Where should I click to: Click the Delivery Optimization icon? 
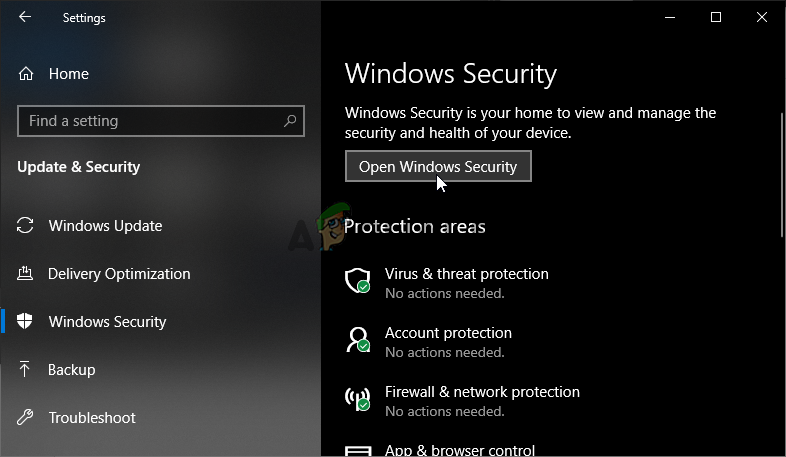26,274
